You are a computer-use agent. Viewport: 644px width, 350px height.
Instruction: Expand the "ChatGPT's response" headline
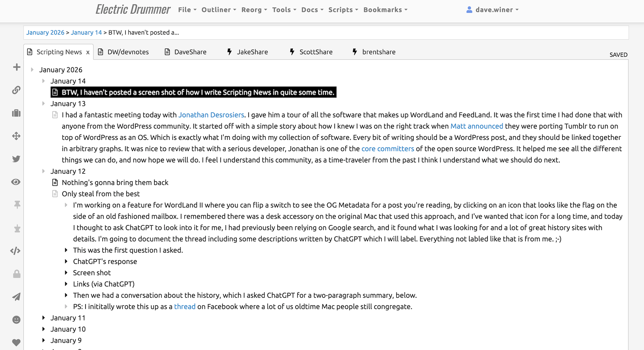pyautogui.click(x=66, y=261)
